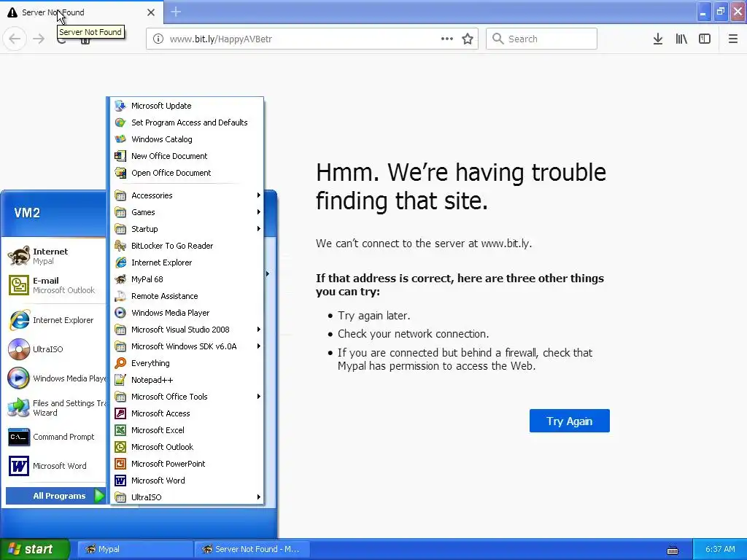
Task: Click the browser forward arrow button
Action: click(x=39, y=39)
